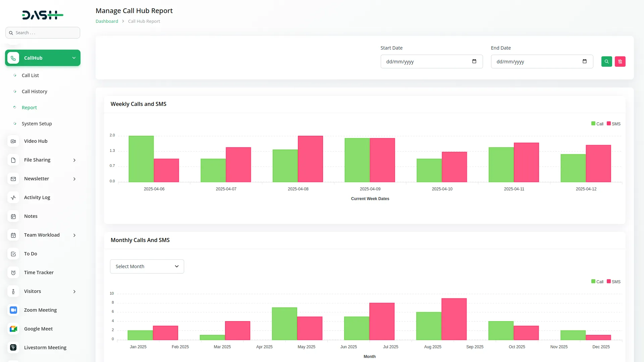The image size is (644, 362).
Task: Toggle SMS series in weekly chart legend
Action: 613,124
